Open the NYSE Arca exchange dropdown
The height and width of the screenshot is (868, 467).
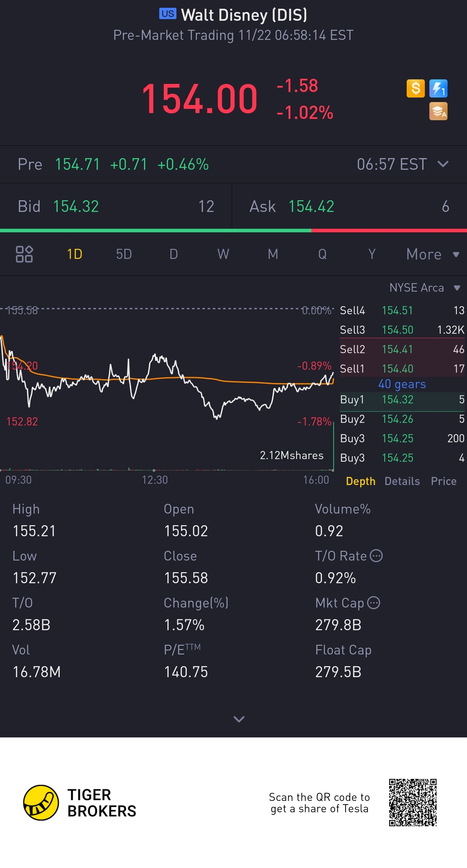425,287
